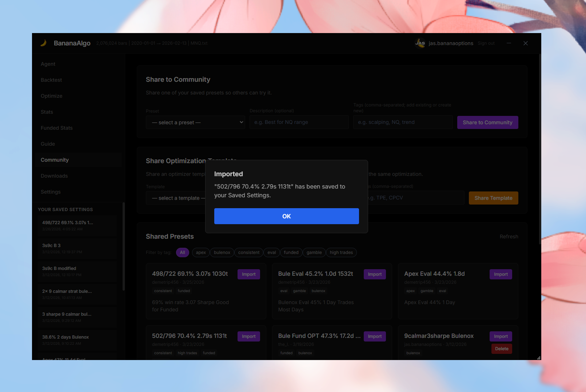
Task: Click the description field for NQ range
Action: point(299,122)
